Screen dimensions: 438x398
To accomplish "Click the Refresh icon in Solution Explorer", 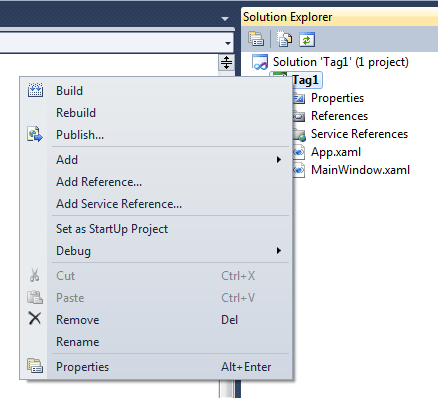I will point(307,39).
